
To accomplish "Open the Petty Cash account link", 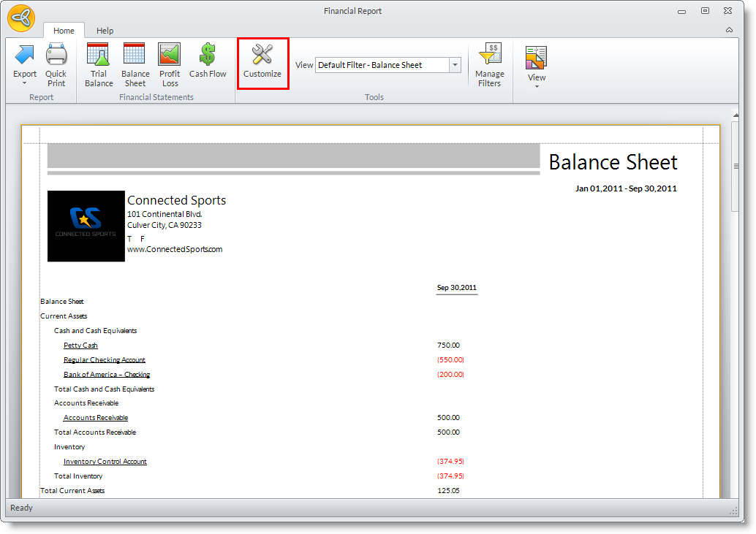I will tap(80, 346).
